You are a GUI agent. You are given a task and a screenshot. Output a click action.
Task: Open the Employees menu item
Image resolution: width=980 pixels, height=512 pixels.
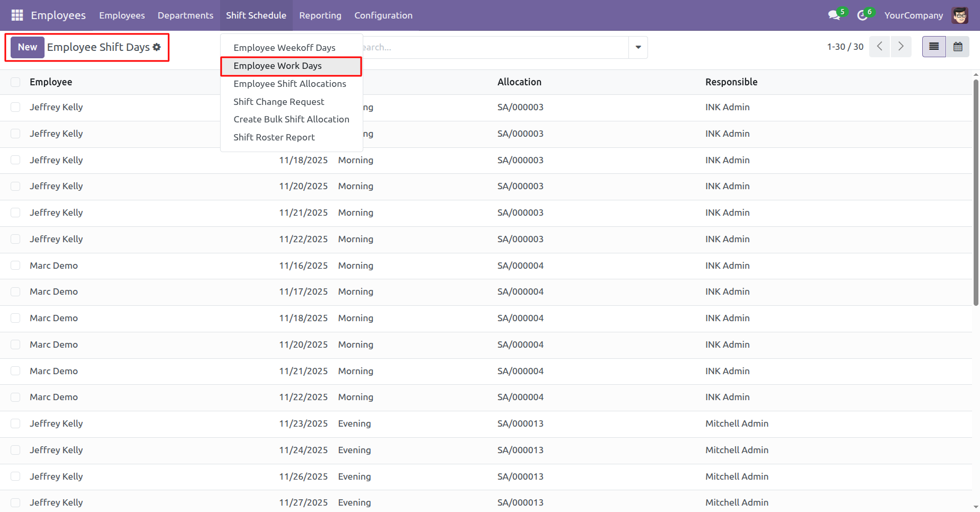click(122, 15)
